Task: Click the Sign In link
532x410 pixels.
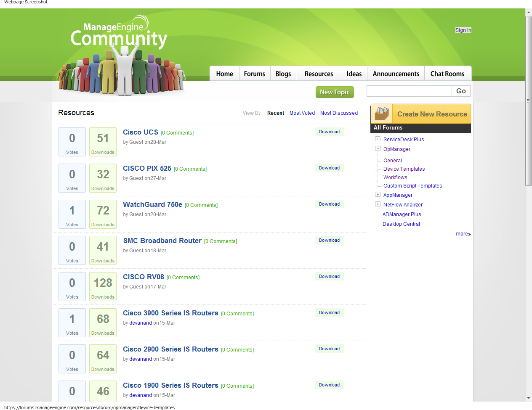Action: click(x=463, y=30)
